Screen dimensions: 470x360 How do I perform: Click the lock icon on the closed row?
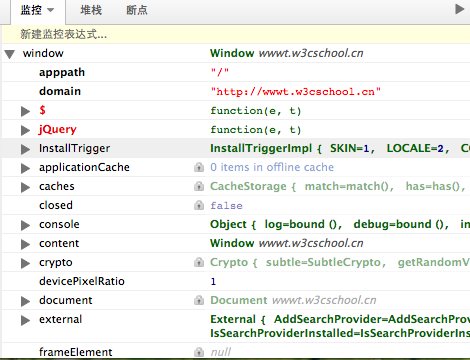[x=199, y=205]
